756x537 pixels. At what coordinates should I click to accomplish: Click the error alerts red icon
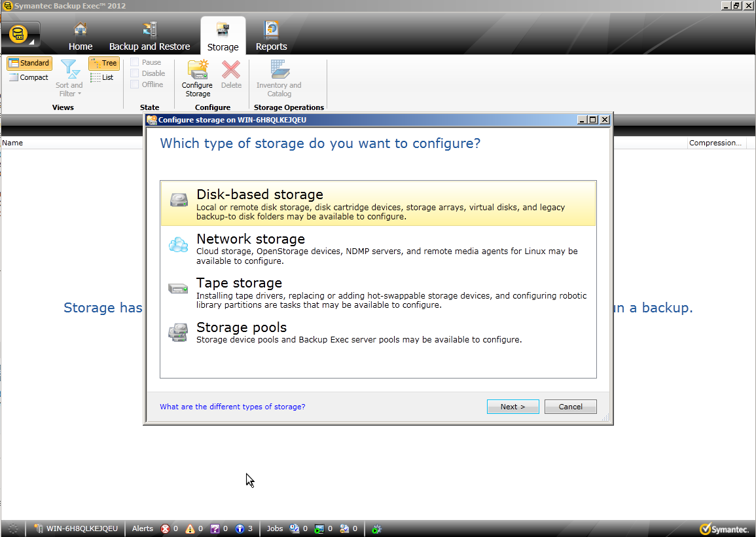point(165,528)
